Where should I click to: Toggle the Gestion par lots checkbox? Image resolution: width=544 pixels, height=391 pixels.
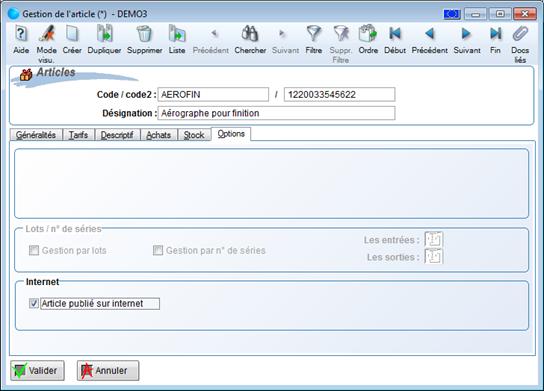pos(34,250)
